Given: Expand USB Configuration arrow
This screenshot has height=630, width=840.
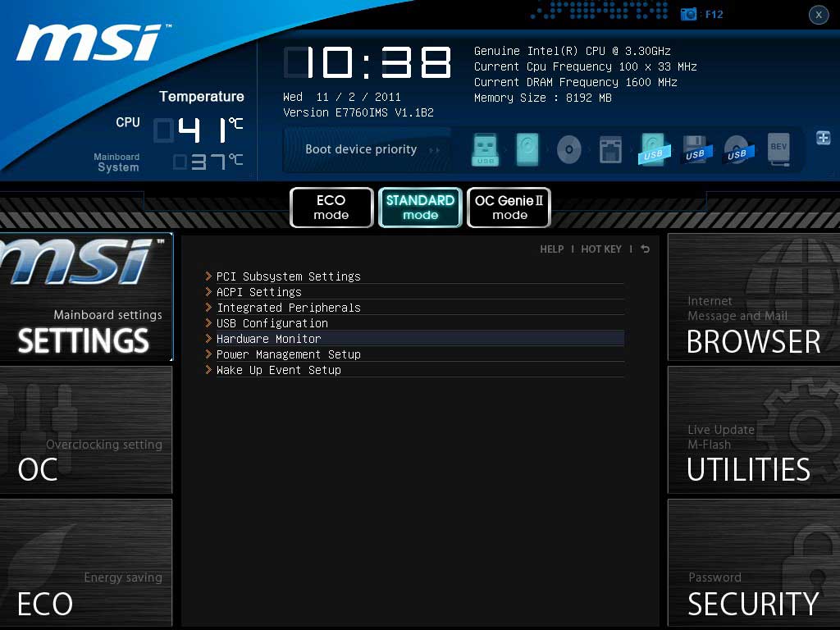Looking at the screenshot, I should [209, 322].
